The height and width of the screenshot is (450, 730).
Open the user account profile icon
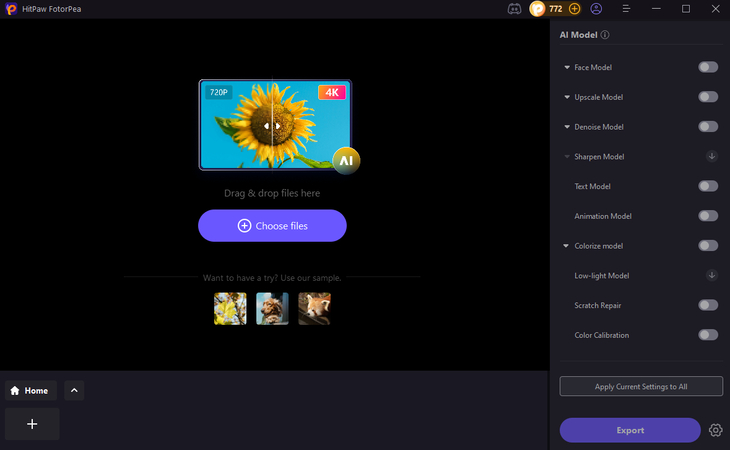pyautogui.click(x=597, y=9)
